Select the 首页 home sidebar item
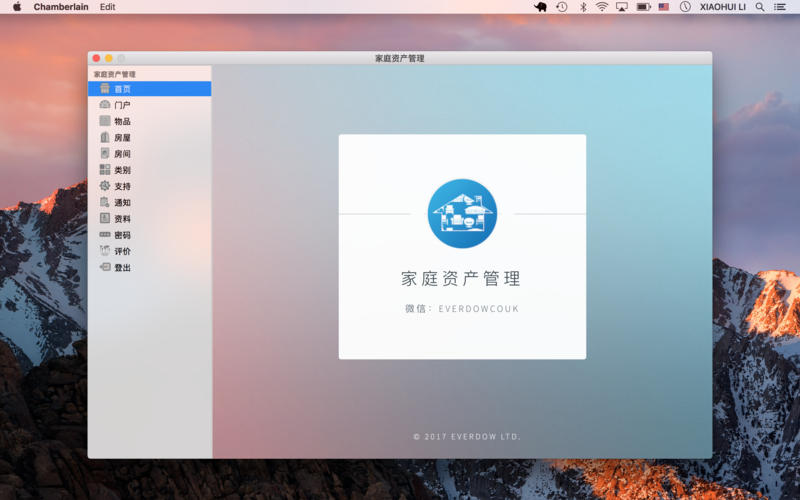Screen dimensions: 800x500 click(149, 89)
